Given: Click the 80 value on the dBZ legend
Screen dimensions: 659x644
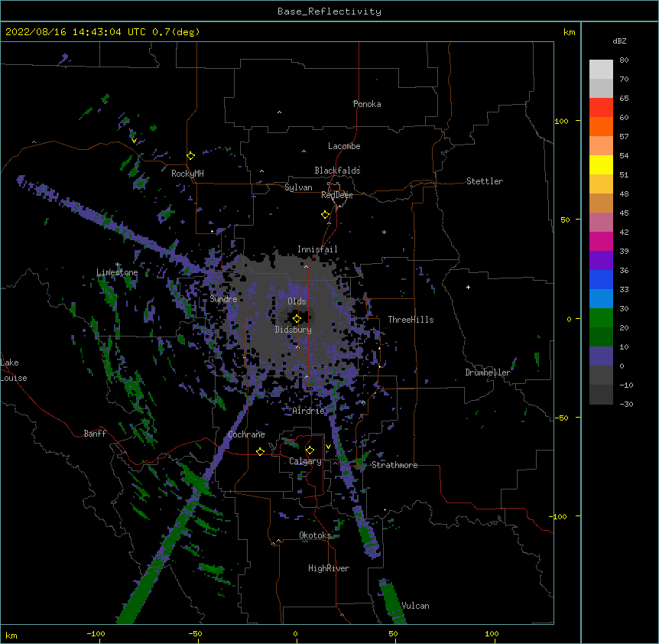Looking at the screenshot, I should [x=624, y=60].
